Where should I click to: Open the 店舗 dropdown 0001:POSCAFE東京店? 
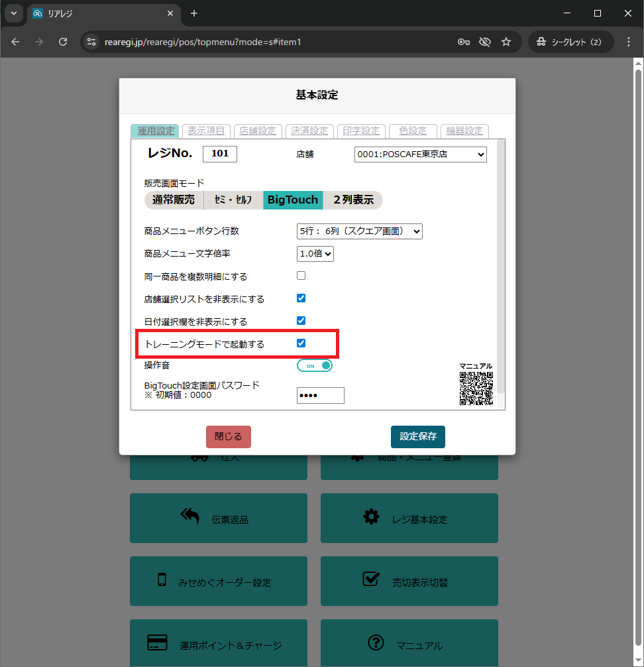click(421, 154)
